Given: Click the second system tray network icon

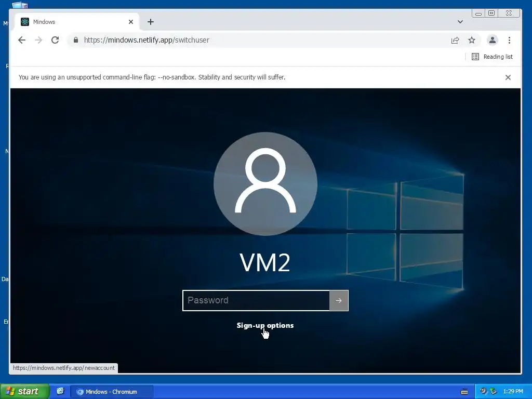Looking at the screenshot, I should pyautogui.click(x=494, y=391).
